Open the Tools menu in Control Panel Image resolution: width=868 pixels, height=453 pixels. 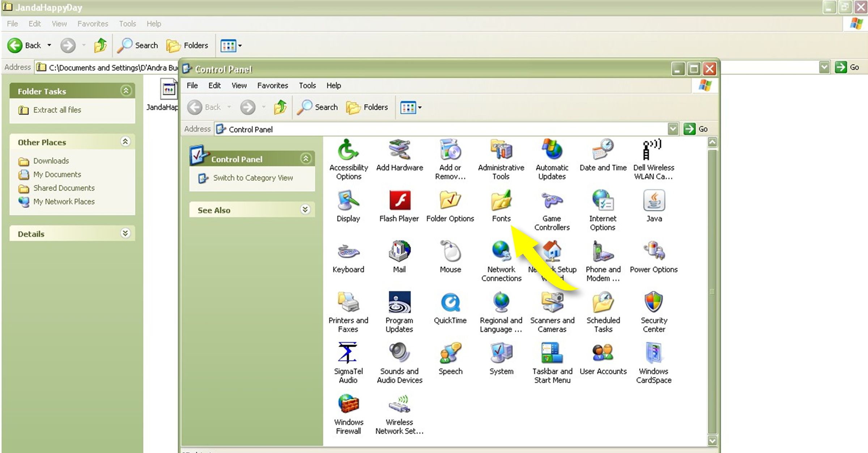(307, 85)
